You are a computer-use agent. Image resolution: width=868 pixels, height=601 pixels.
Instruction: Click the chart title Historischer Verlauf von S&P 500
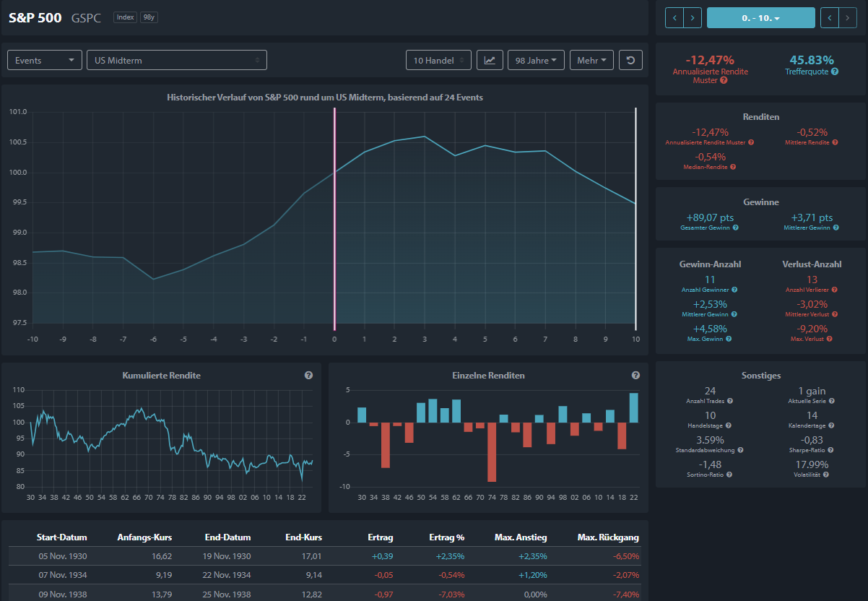click(x=325, y=97)
